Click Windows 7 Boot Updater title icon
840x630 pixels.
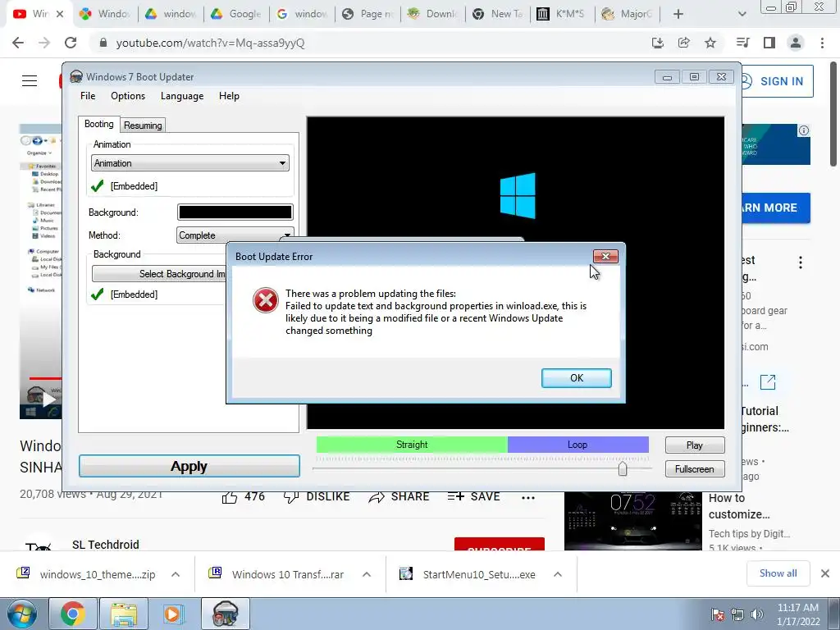(76, 76)
